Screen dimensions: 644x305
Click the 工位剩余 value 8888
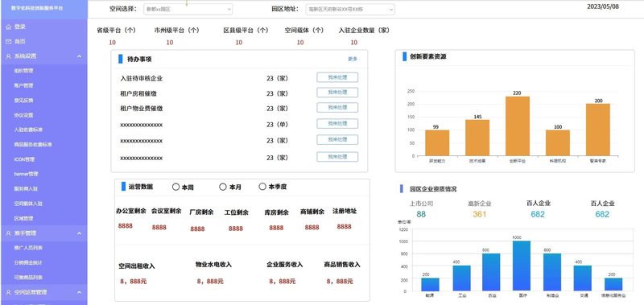[236, 229]
